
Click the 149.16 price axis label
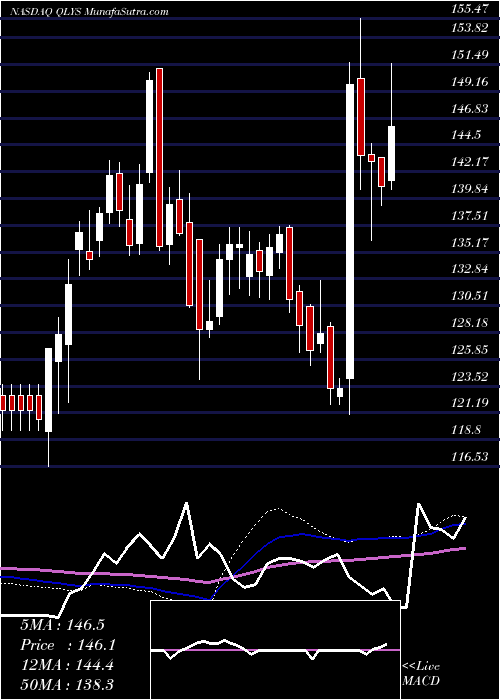pyautogui.click(x=468, y=81)
